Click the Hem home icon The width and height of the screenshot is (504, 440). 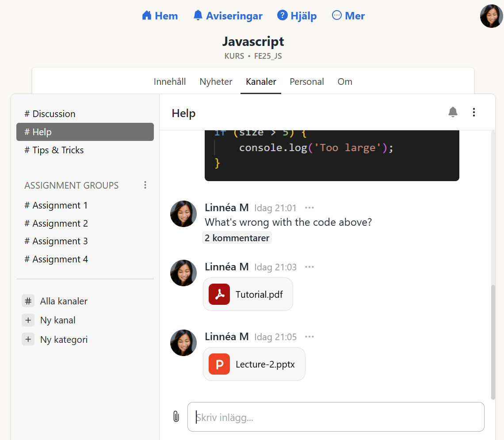point(147,16)
